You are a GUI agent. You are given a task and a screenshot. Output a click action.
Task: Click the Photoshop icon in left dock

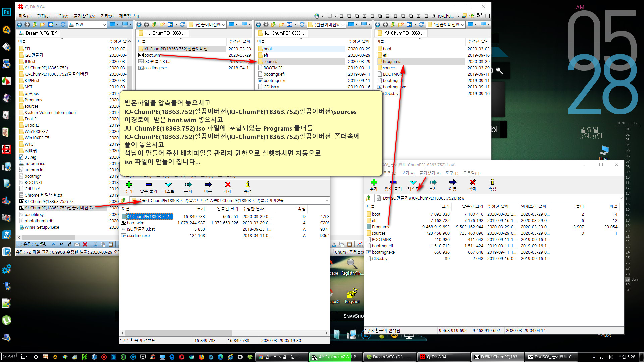[x=6, y=12]
